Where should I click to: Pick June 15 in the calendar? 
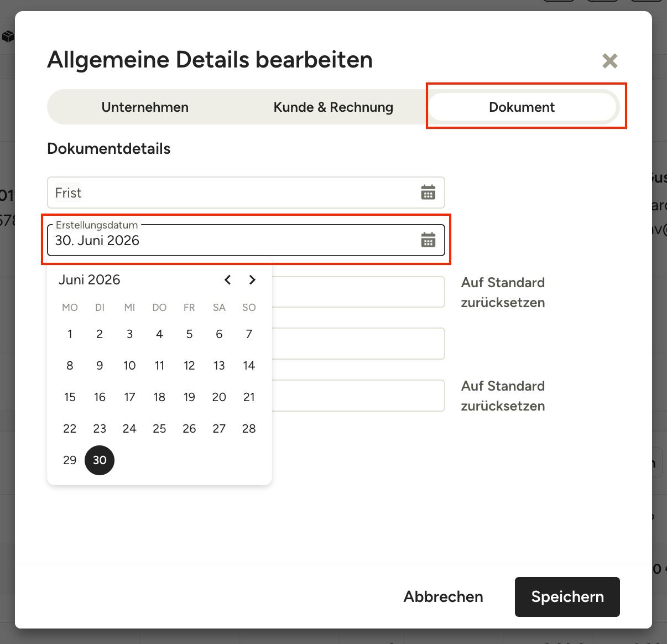(x=70, y=397)
